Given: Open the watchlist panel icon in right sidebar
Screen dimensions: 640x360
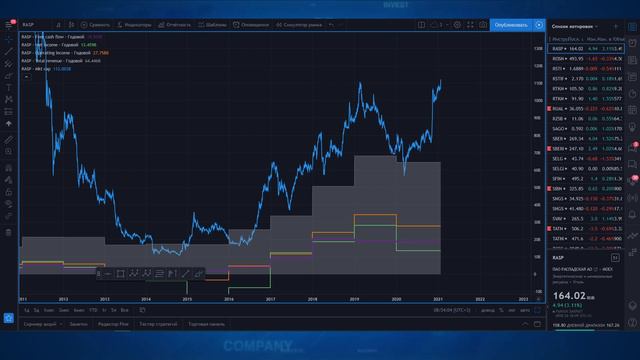Looking at the screenshot, I should [632, 27].
